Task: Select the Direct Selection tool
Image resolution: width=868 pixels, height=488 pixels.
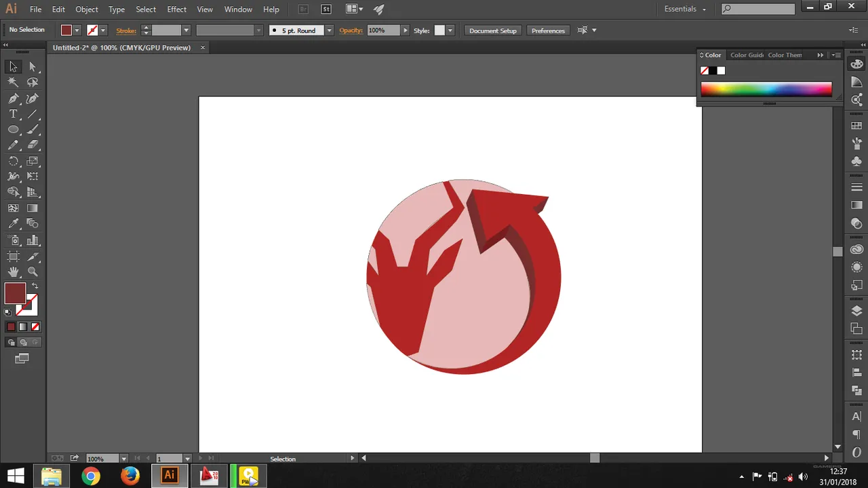Action: (33, 67)
